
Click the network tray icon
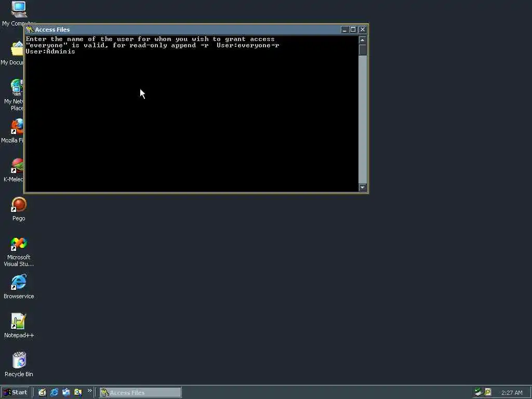[478, 392]
